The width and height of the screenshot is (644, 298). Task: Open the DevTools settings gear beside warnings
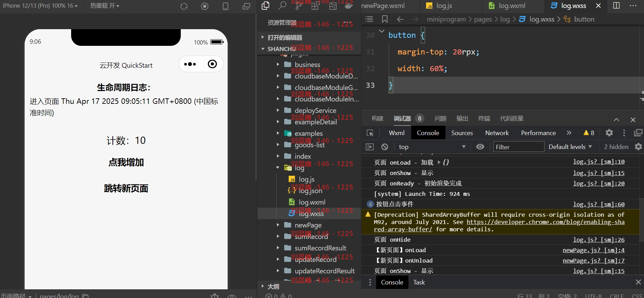click(x=609, y=133)
